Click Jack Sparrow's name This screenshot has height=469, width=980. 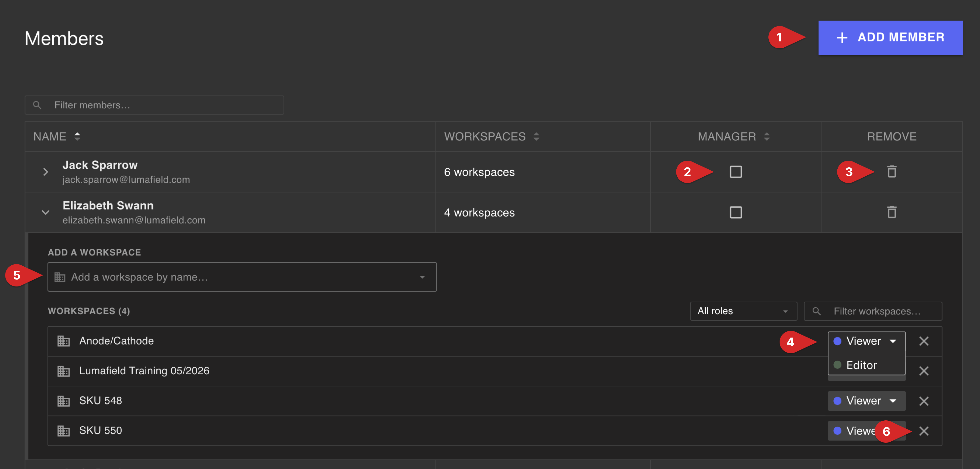pyautogui.click(x=100, y=165)
